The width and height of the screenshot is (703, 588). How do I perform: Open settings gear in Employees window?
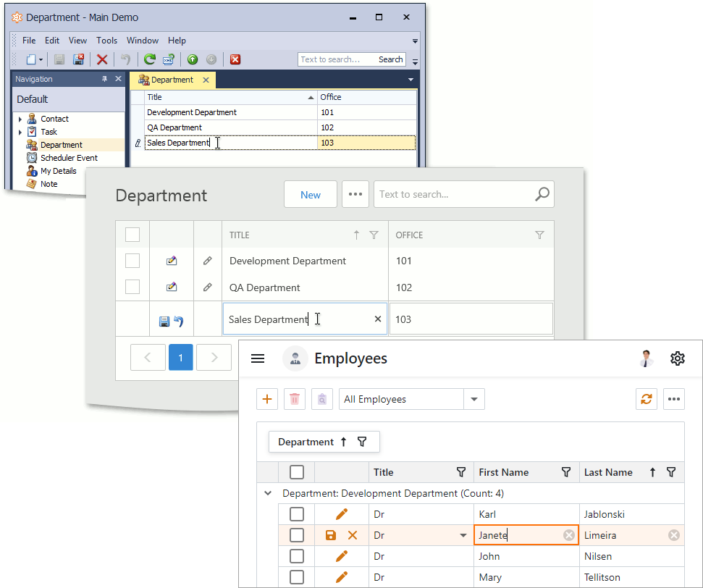pos(678,358)
